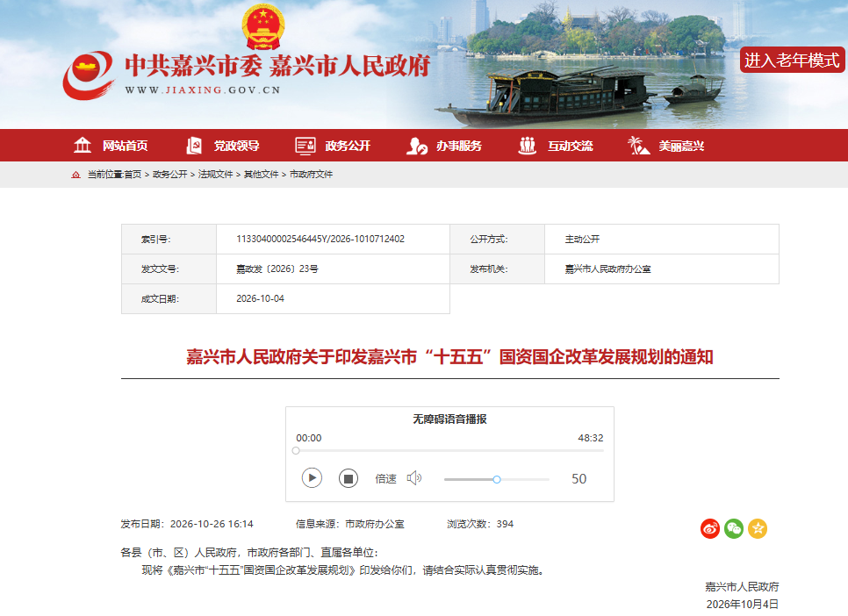The height and width of the screenshot is (616, 848).
Task: Select the document number 嘉政发〔2026〕23号
Action: pyautogui.click(x=277, y=269)
